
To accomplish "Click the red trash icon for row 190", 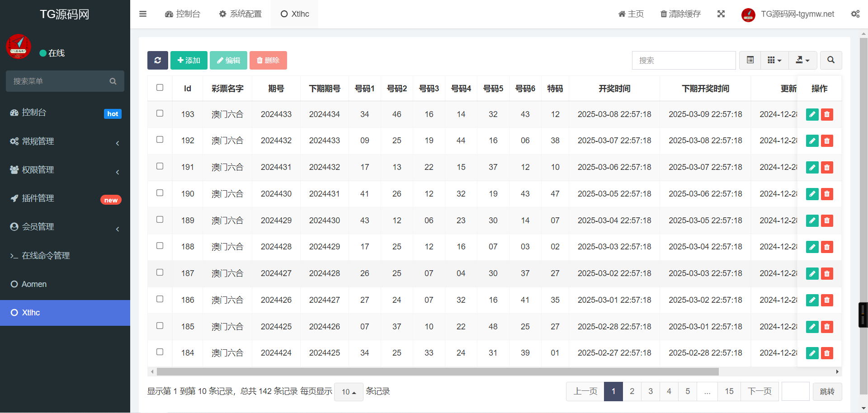I will point(827,194).
